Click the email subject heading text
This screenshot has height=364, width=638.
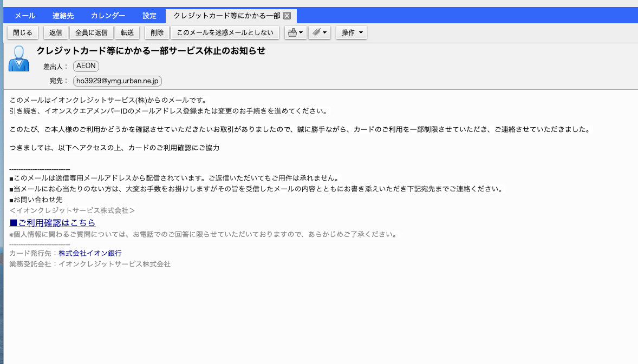(x=151, y=51)
